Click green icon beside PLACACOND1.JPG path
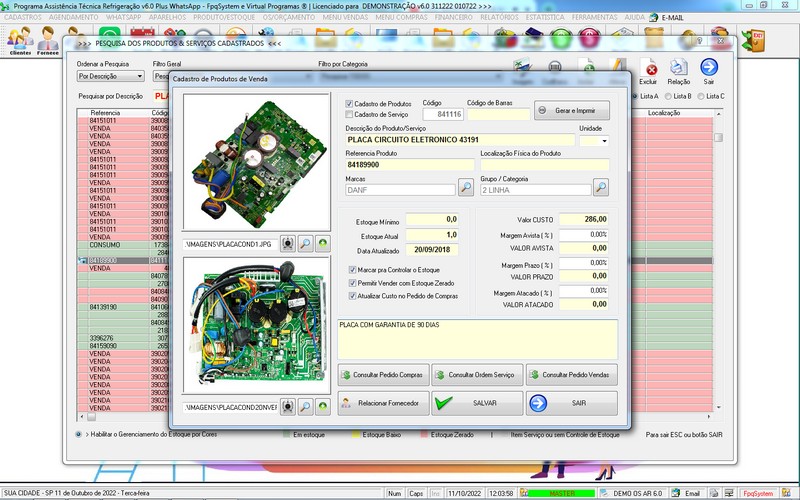The image size is (800, 500). point(323,243)
